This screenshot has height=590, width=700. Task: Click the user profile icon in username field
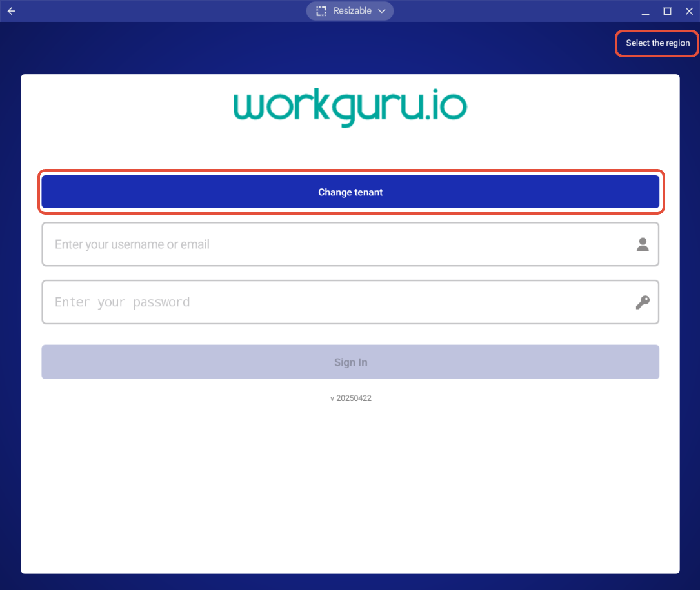643,244
